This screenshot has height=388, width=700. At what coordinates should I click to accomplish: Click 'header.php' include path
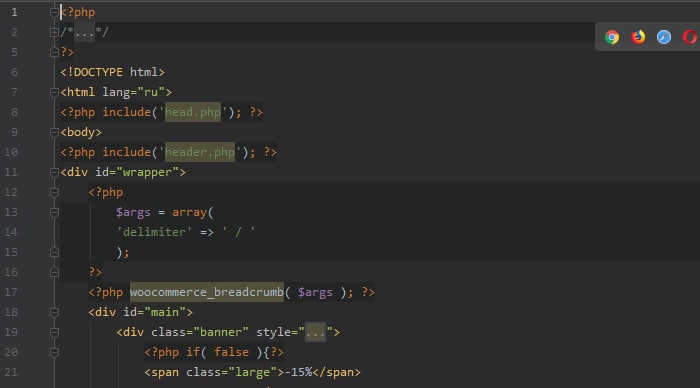pyautogui.click(x=200, y=152)
